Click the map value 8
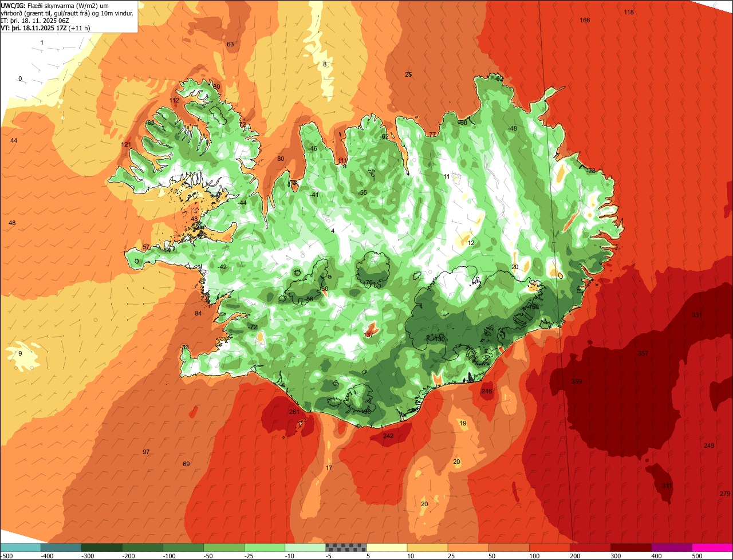Viewport: 733px width, 560px height. [325, 64]
